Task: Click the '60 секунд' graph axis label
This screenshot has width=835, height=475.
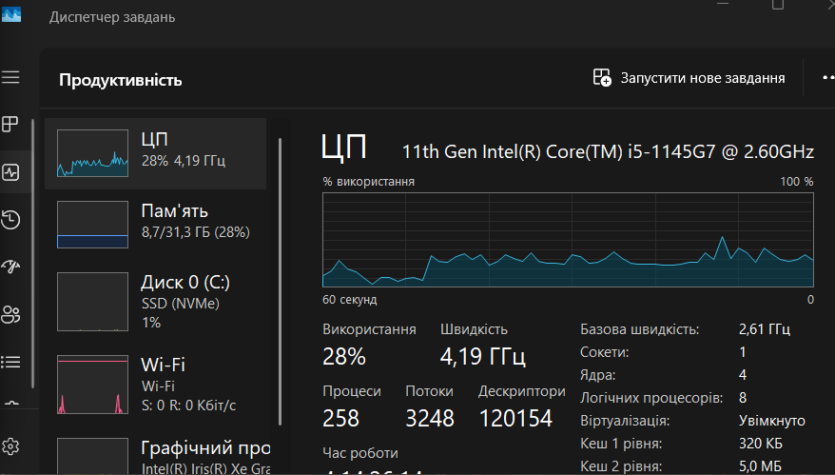Action: tap(349, 300)
